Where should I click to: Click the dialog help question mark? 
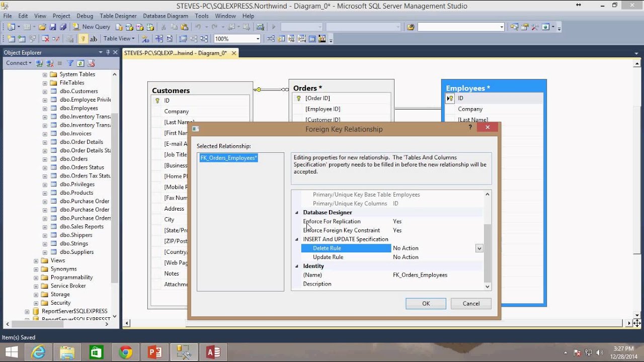tap(470, 128)
